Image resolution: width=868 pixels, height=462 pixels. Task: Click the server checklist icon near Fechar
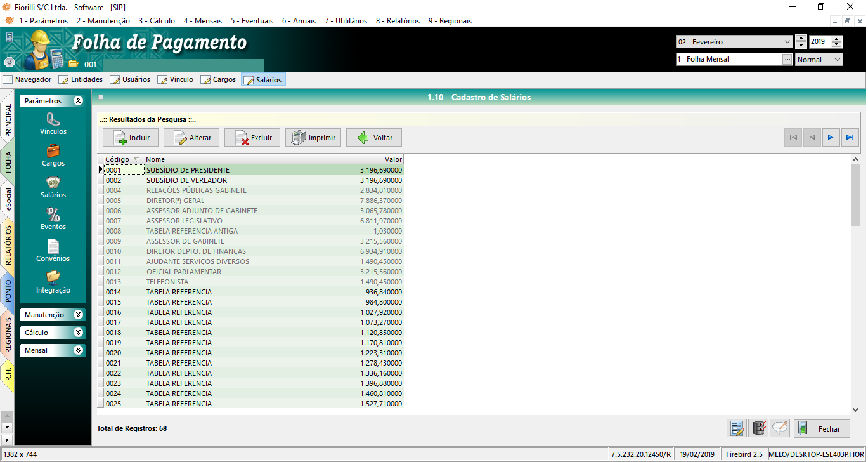tap(758, 429)
